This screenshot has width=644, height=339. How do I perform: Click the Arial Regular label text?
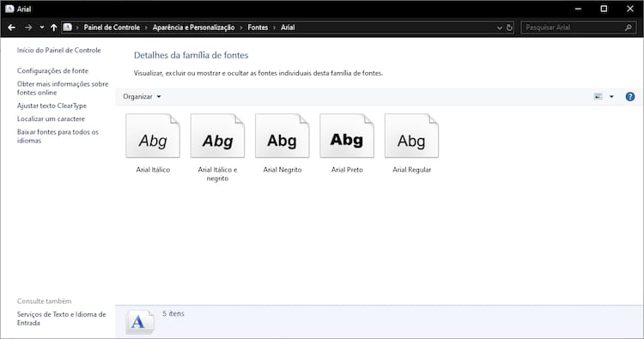coord(411,170)
